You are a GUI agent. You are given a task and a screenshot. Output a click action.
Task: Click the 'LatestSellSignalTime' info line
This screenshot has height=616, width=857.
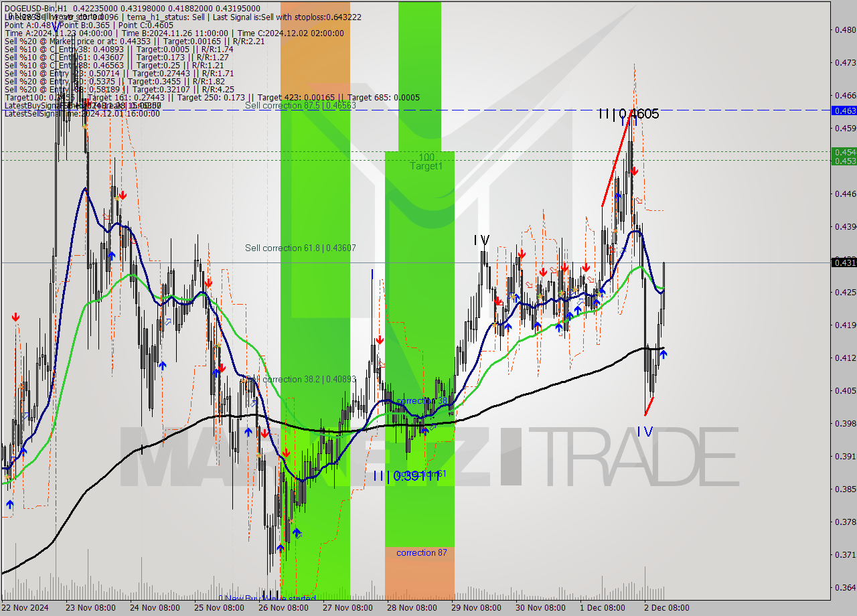click(x=82, y=113)
